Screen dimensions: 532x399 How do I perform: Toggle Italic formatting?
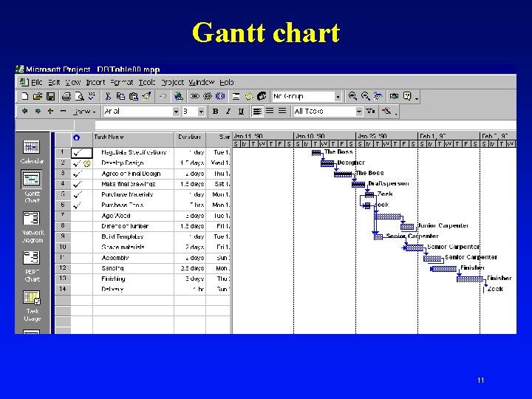(x=228, y=112)
